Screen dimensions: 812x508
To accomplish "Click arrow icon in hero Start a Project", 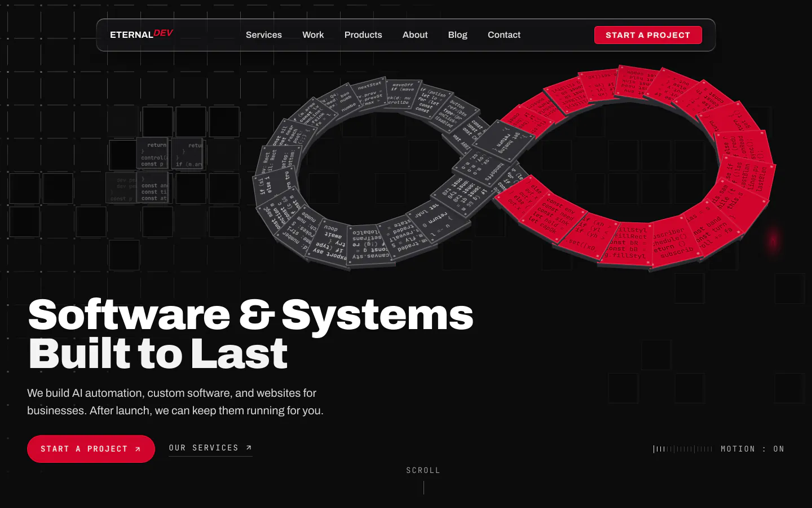I will (x=138, y=449).
